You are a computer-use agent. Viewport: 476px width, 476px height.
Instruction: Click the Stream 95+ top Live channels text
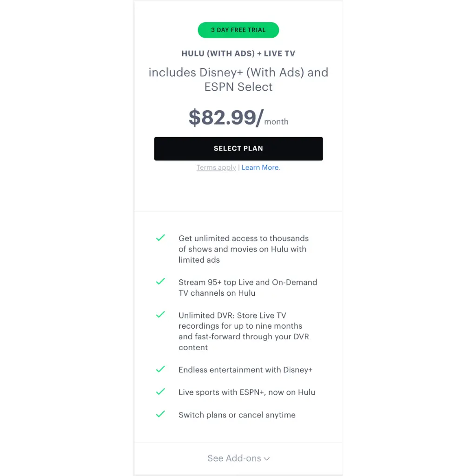pyautogui.click(x=247, y=288)
